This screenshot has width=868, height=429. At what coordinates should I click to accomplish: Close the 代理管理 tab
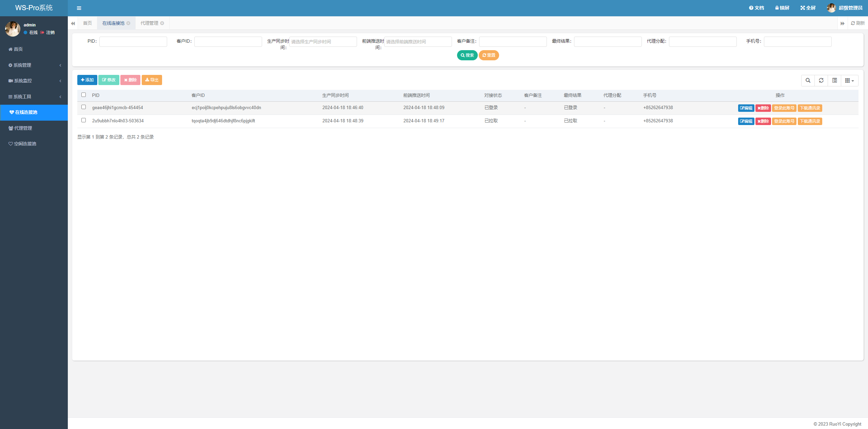pos(162,23)
